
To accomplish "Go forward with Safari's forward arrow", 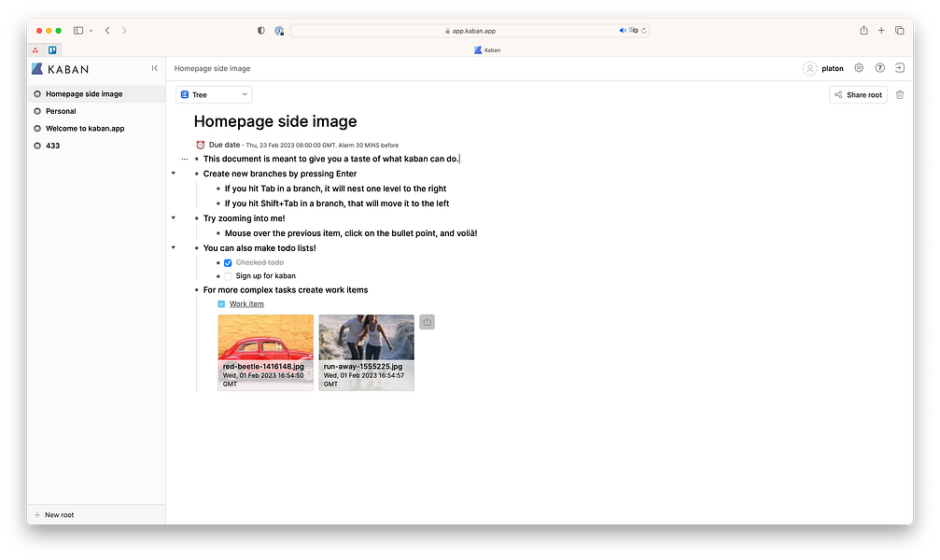I will (124, 31).
